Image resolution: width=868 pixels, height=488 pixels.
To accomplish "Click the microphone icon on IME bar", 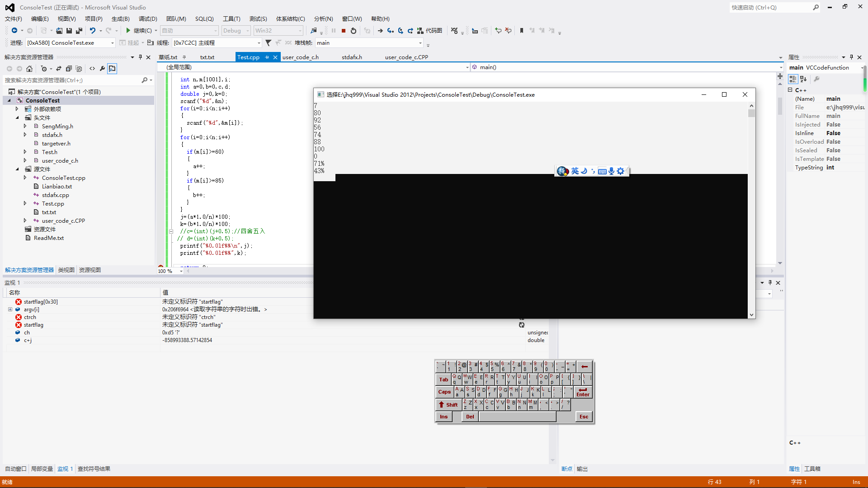I will (611, 171).
